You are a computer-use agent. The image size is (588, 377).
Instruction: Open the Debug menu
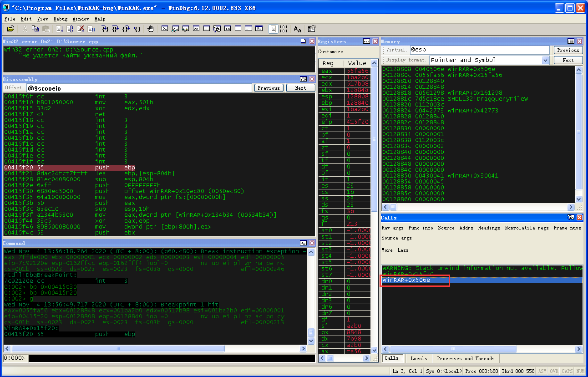point(60,19)
